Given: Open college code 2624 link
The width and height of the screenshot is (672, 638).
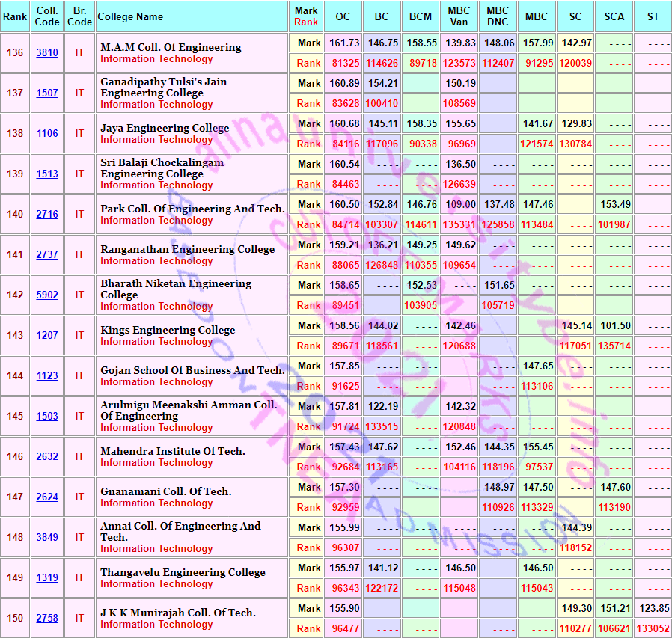Looking at the screenshot, I should tap(47, 497).
